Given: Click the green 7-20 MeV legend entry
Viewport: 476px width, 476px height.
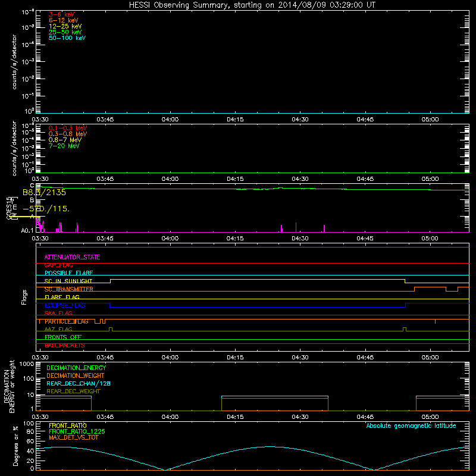Looking at the screenshot, I should coord(64,146).
